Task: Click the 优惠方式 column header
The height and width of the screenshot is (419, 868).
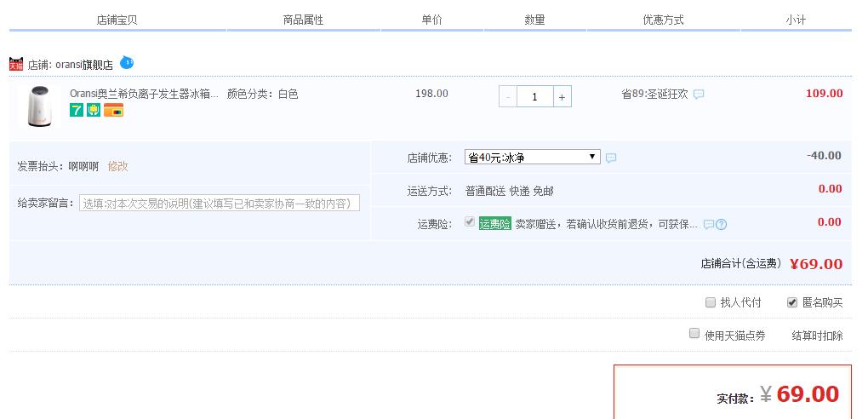Action: pos(663,20)
